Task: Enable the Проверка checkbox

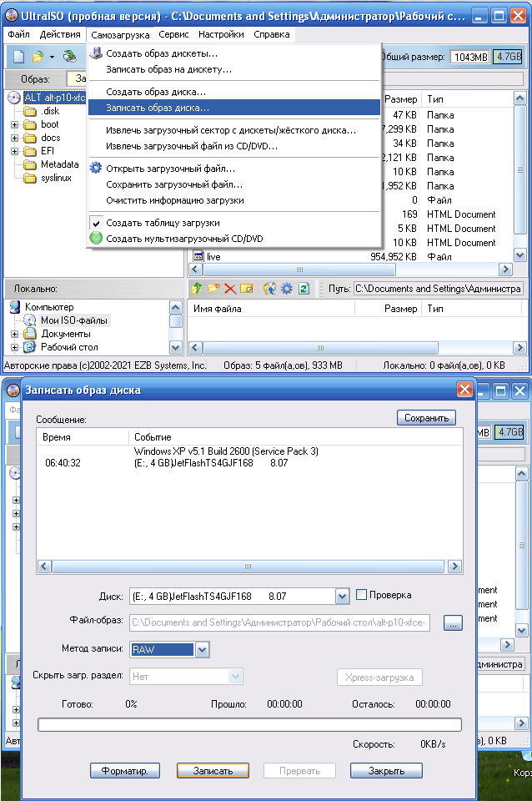Action: [x=361, y=595]
